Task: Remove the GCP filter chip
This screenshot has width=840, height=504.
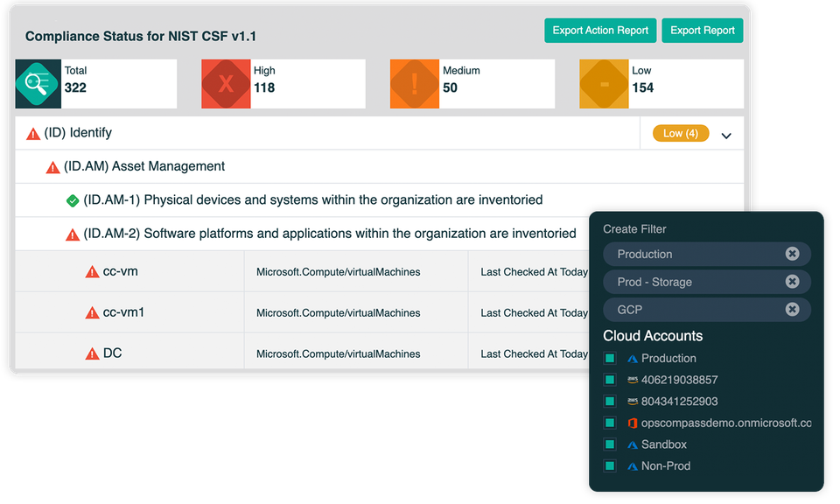Action: pyautogui.click(x=793, y=310)
